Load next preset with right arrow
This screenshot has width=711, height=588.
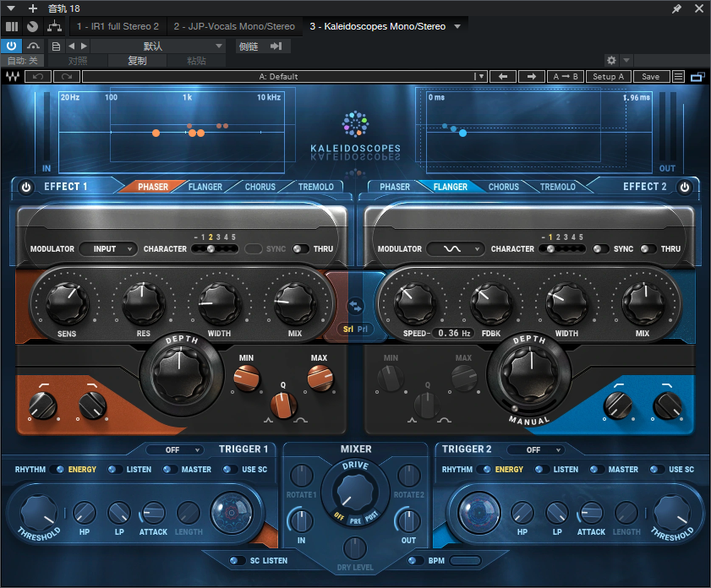coord(532,77)
